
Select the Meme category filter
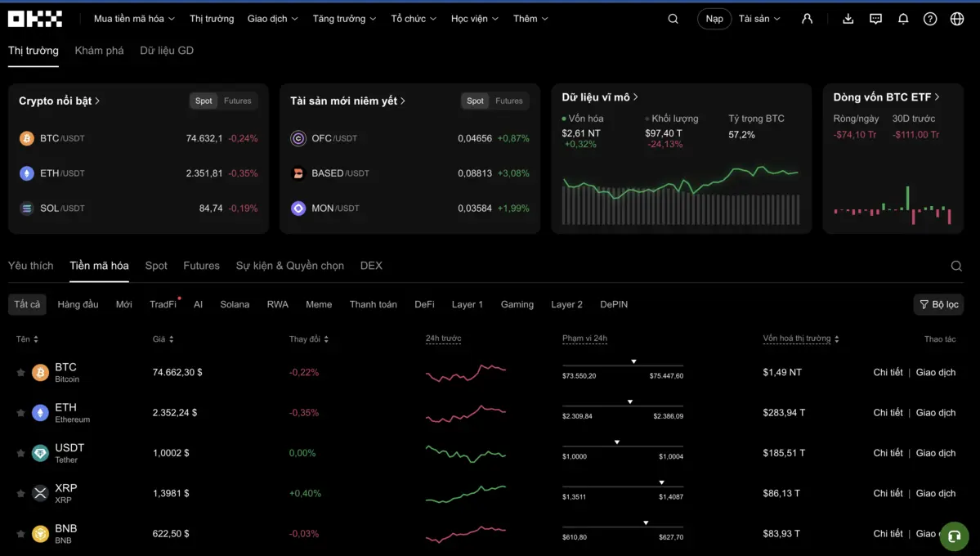[x=319, y=303]
